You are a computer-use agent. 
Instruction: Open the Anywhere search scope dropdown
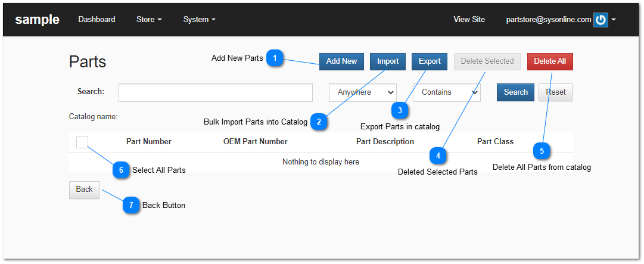[363, 92]
